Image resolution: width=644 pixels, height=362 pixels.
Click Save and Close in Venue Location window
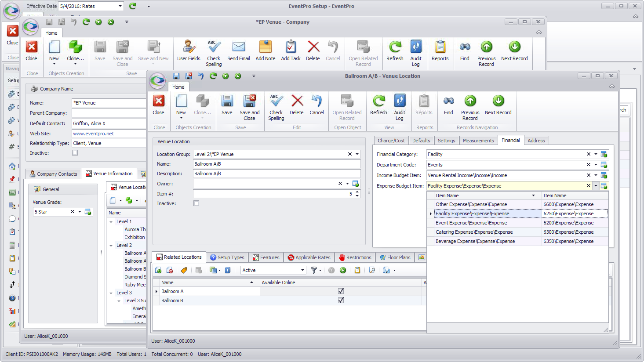(249, 108)
